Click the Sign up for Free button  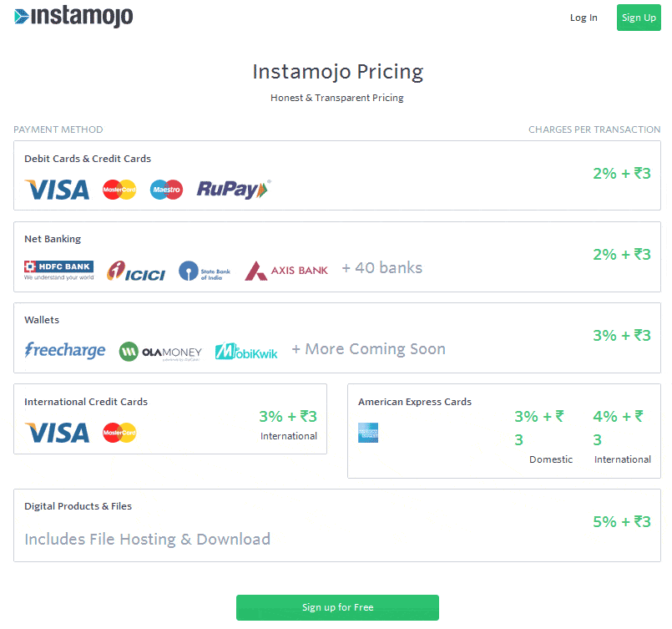337,607
